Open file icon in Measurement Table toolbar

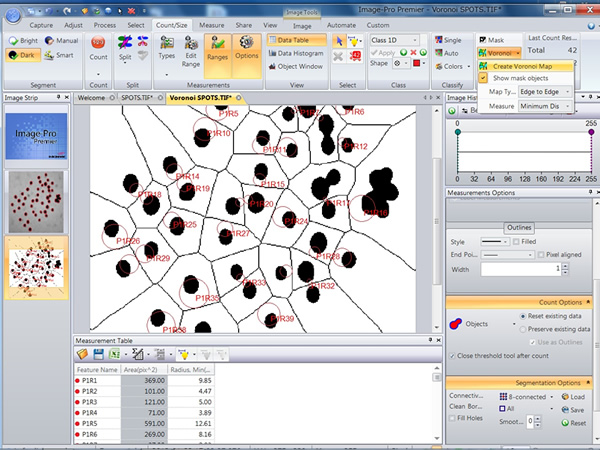(x=82, y=354)
